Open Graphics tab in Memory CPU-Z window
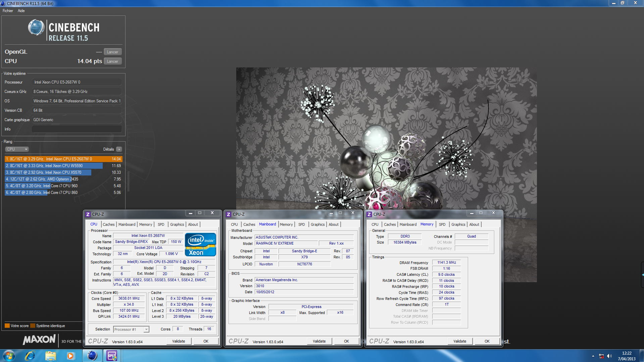 (x=458, y=224)
